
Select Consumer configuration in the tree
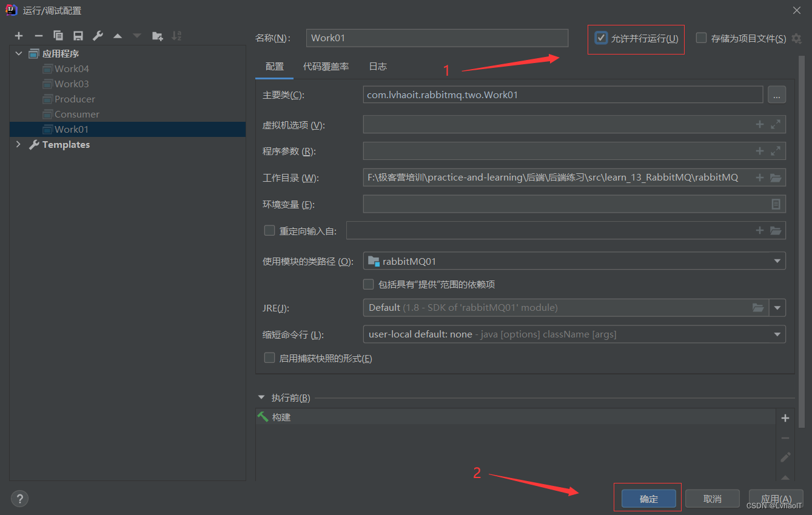(77, 114)
